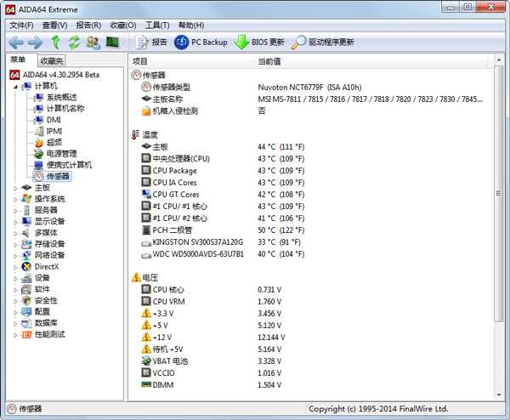510x420 pixels.
Task: Click the 当前值 column header
Action: [x=371, y=61]
